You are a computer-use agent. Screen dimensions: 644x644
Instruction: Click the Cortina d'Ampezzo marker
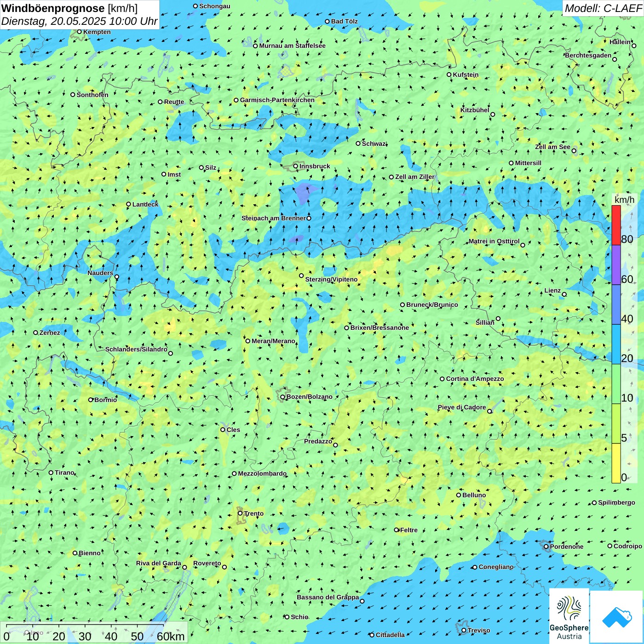(443, 379)
